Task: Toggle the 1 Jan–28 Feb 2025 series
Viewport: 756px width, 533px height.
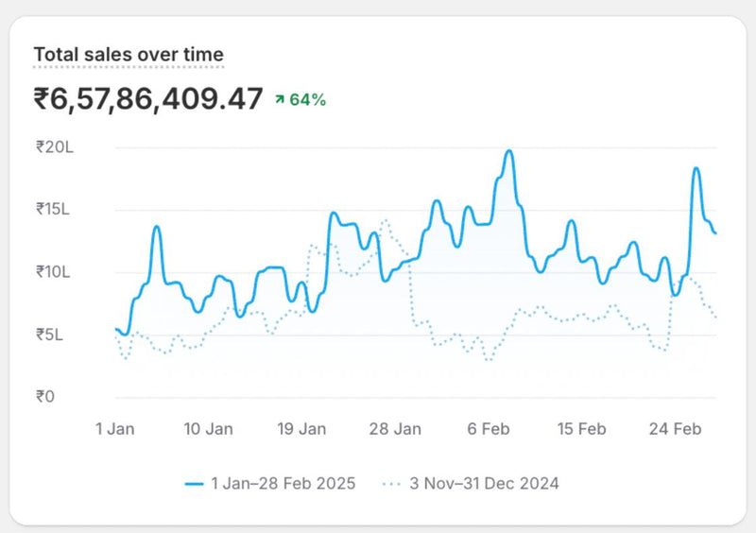Action: (283, 484)
